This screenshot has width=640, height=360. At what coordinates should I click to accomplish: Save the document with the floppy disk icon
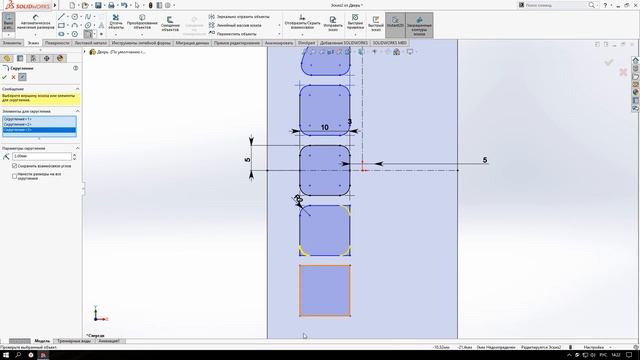[98, 5]
